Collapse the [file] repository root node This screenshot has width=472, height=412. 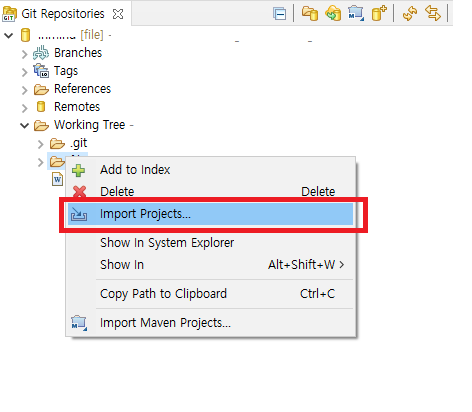[9, 35]
